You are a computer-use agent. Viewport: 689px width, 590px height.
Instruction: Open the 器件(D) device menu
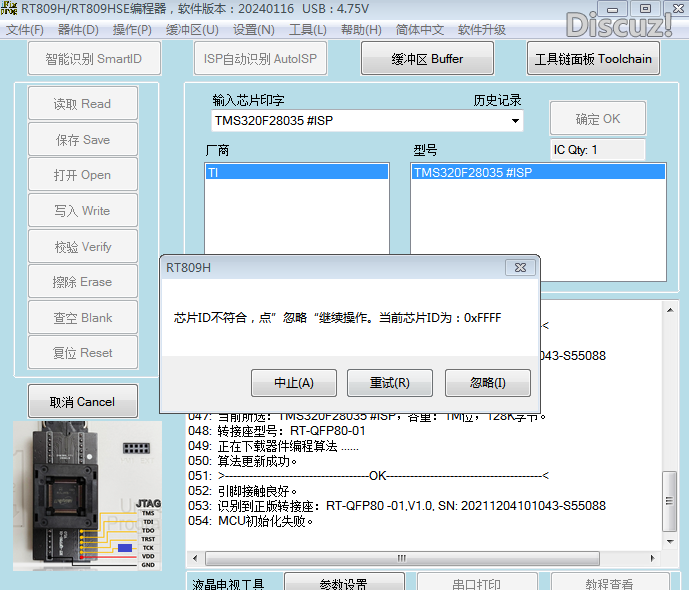click(78, 30)
